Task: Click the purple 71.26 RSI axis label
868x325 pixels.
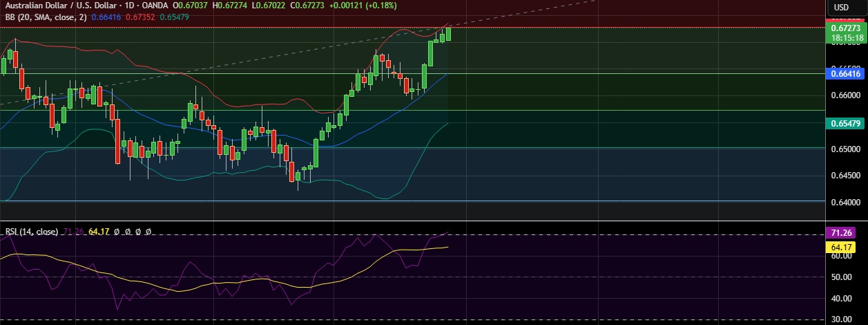Action: point(842,232)
